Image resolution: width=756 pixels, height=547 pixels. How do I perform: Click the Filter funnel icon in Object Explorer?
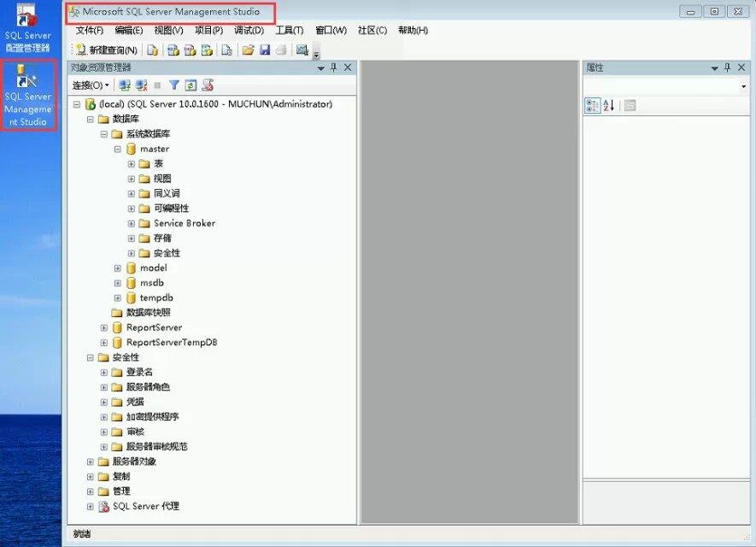coord(174,85)
